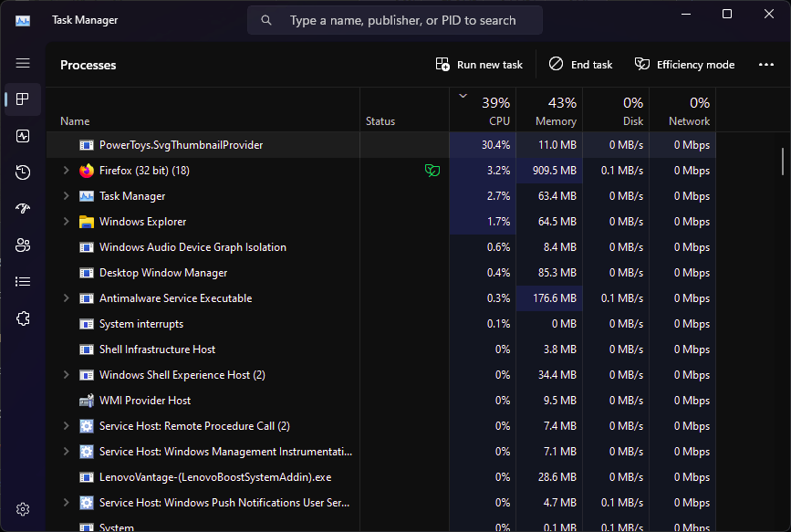Switch to the App history view
Image resolution: width=791 pixels, height=532 pixels.
[22, 172]
